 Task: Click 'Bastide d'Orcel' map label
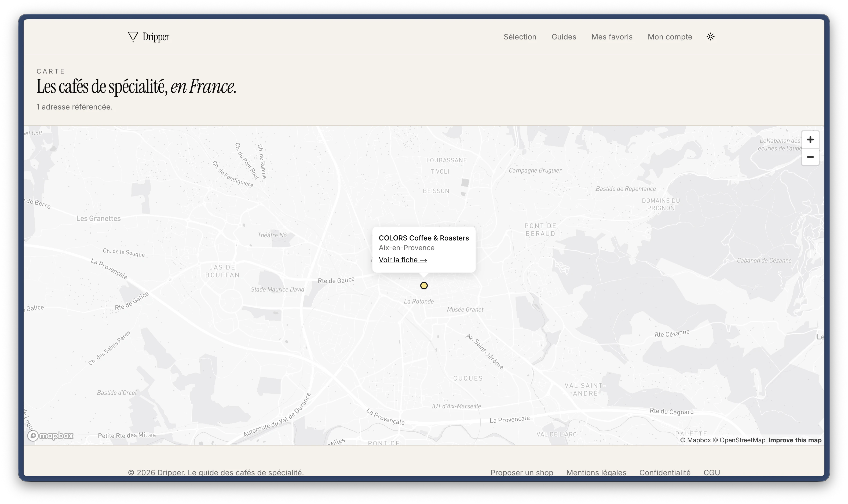(116, 393)
